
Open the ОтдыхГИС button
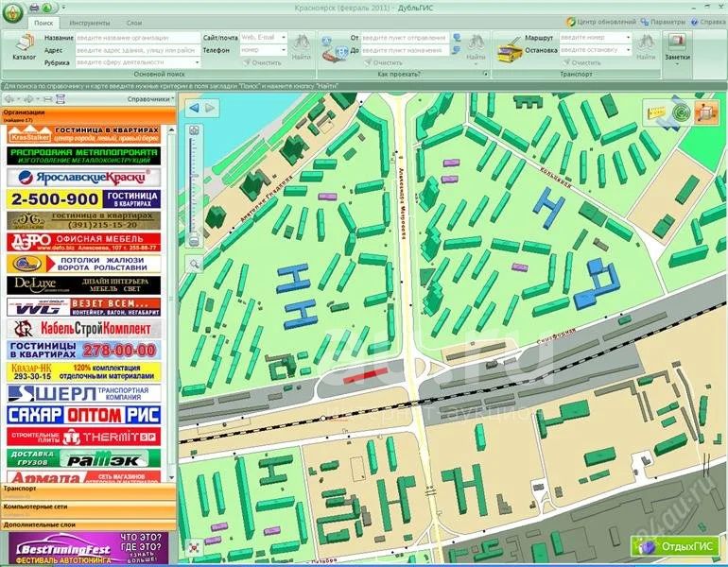pyautogui.click(x=676, y=546)
